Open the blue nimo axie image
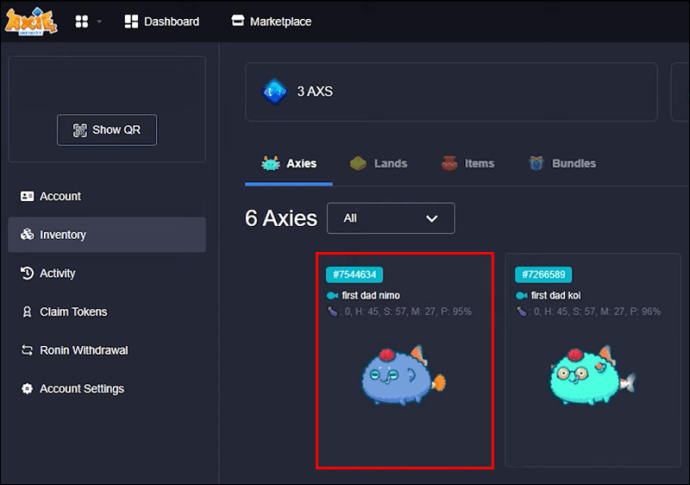Screen dimensions: 690x485 point(403,375)
